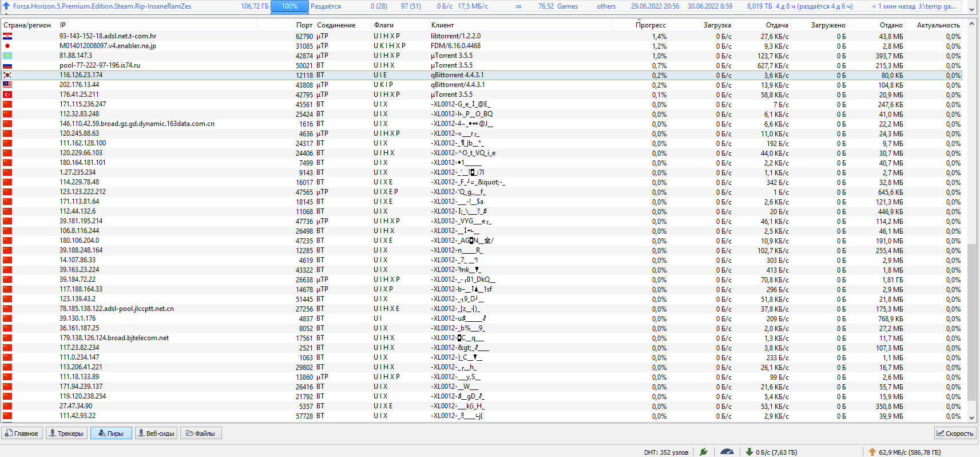This screenshot has height=457, width=980.
Task: Click the Japanese flag icon of the enabler.ne.jp peer
Action: point(7,46)
